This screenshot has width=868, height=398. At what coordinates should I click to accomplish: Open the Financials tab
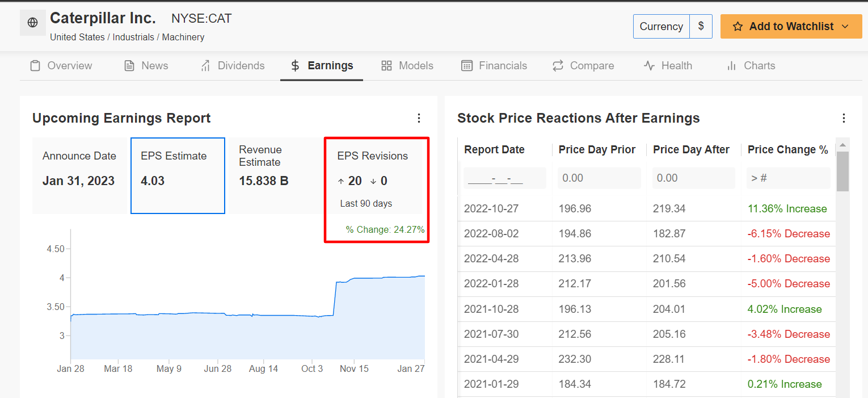(494, 66)
